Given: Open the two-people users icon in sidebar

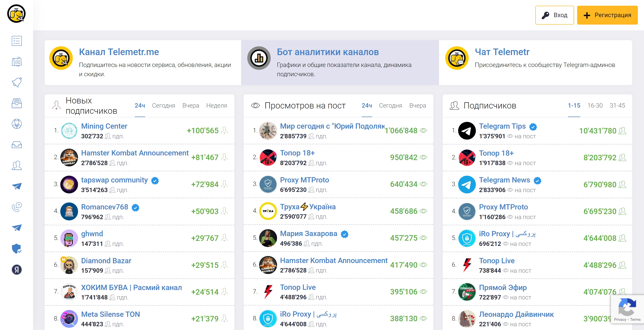Looking at the screenshot, I should (x=17, y=166).
